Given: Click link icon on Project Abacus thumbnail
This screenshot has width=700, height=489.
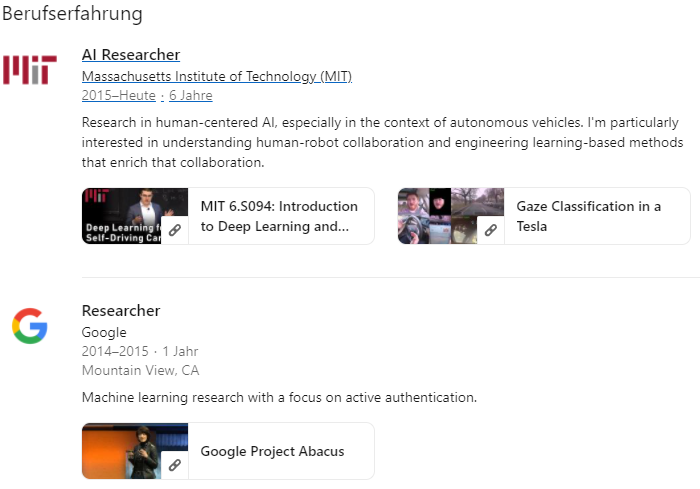Looking at the screenshot, I should pyautogui.click(x=175, y=465).
